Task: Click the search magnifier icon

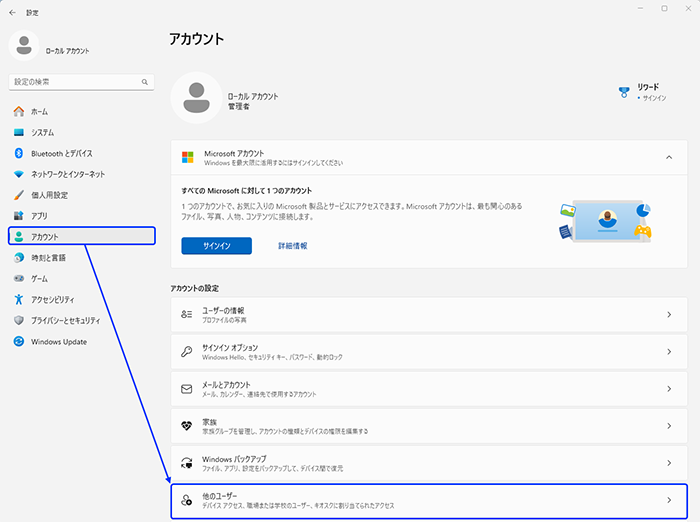Action: click(146, 81)
